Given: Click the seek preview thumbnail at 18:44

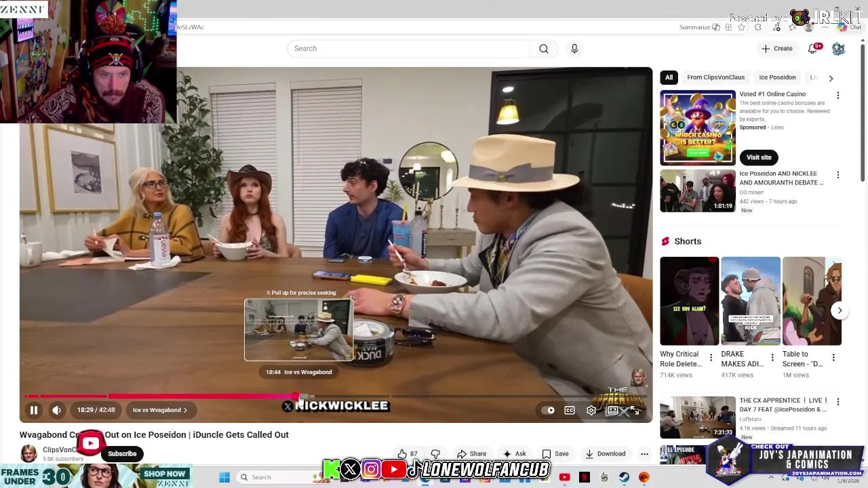Looking at the screenshot, I should [298, 330].
